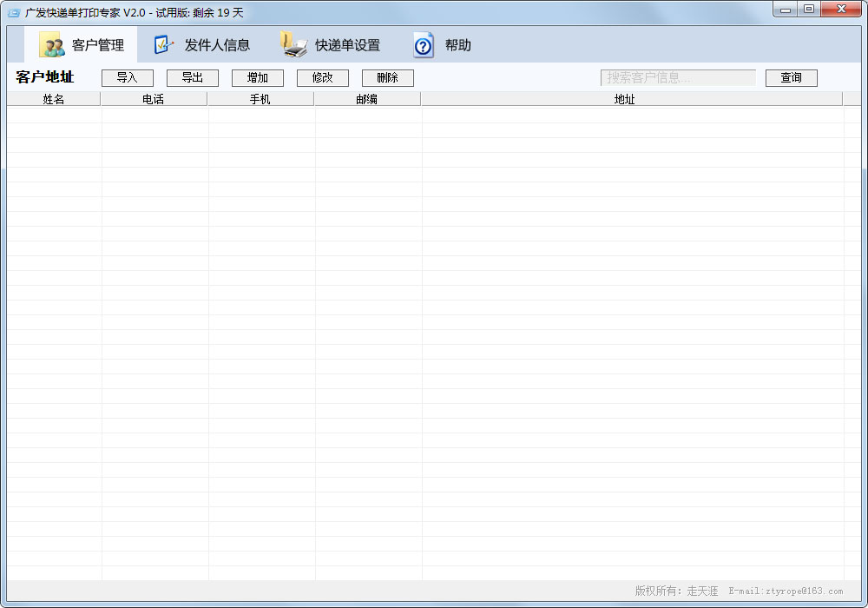
Task: Focus the 搜索客户信息 search field
Action: point(678,78)
